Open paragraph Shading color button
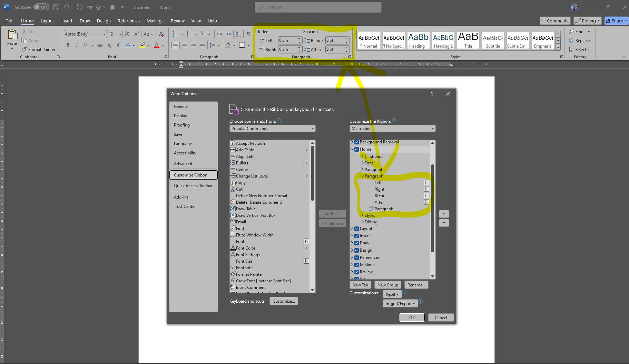This screenshot has height=364, width=629. (x=228, y=45)
